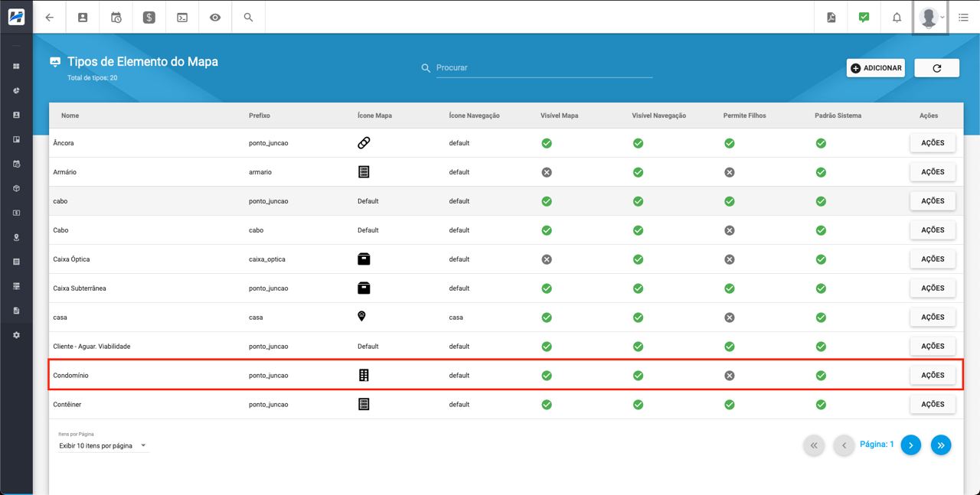Open the terminal console icon in top toolbar
Image resolution: width=980 pixels, height=495 pixels.
coord(182,17)
